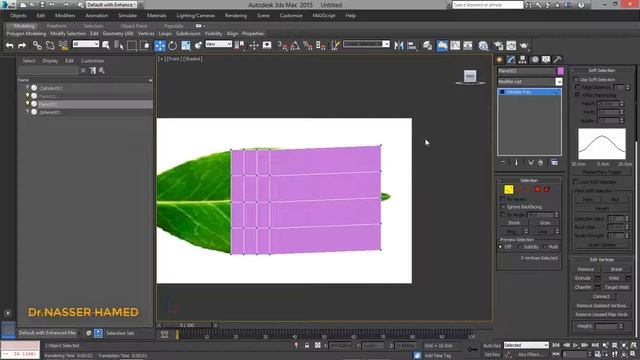The width and height of the screenshot is (640, 360).
Task: Select the Select and Link tool
Action: click(x=37, y=45)
